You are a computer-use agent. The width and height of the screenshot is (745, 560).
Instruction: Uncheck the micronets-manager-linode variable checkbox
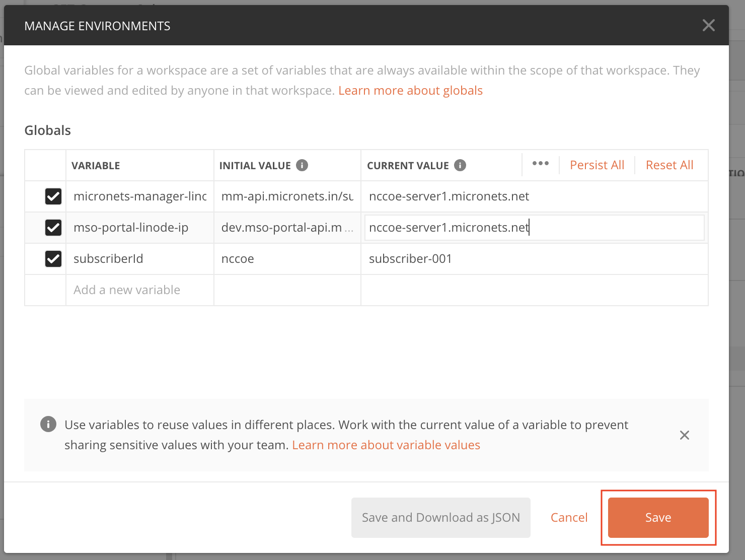pyautogui.click(x=53, y=196)
